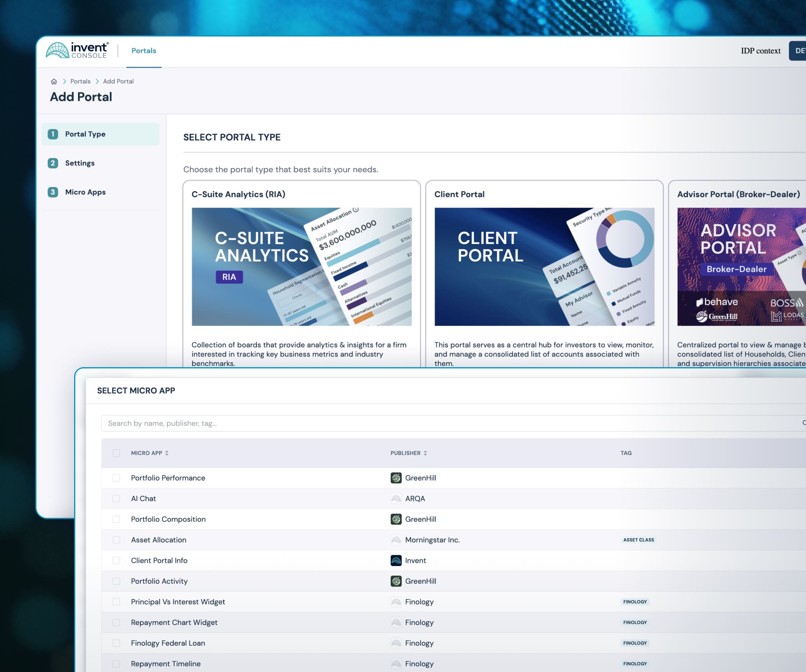Tick the Asset Allocation row checkbox

pyautogui.click(x=116, y=540)
